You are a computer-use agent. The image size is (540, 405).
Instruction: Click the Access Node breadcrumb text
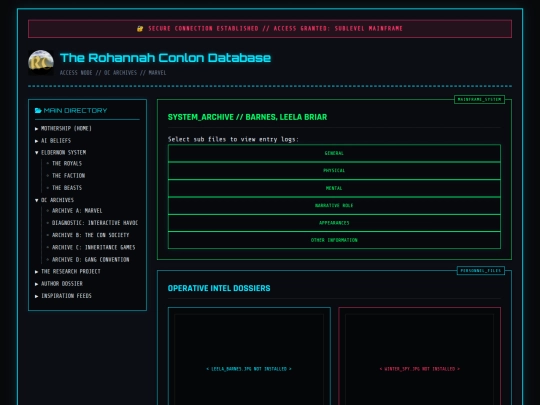click(x=113, y=73)
